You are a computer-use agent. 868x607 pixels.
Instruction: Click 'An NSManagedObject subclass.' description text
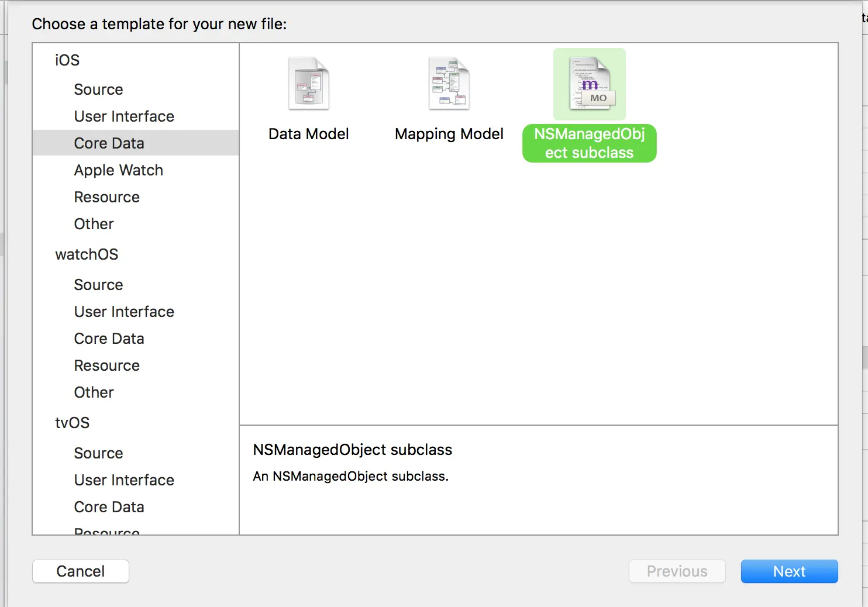(351, 476)
